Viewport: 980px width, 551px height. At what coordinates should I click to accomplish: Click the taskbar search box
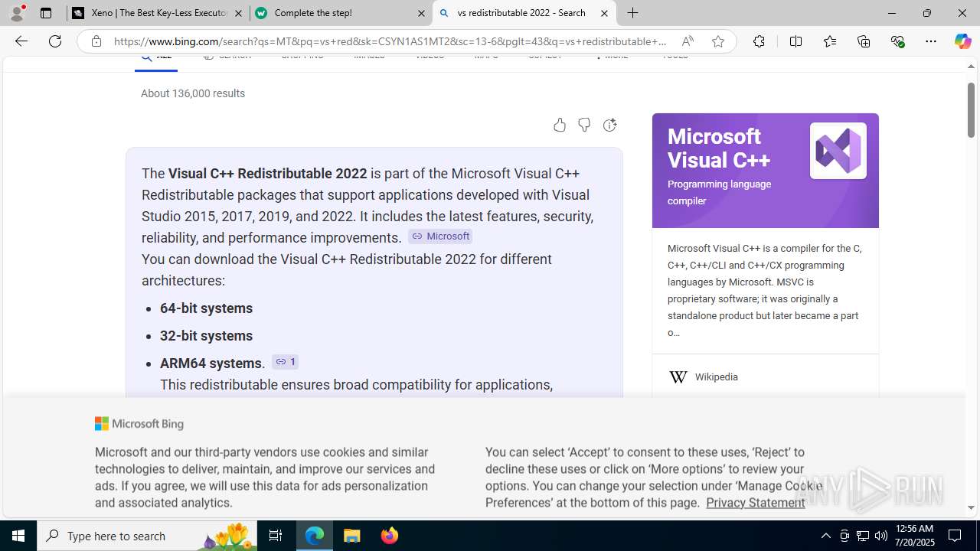tap(147, 536)
